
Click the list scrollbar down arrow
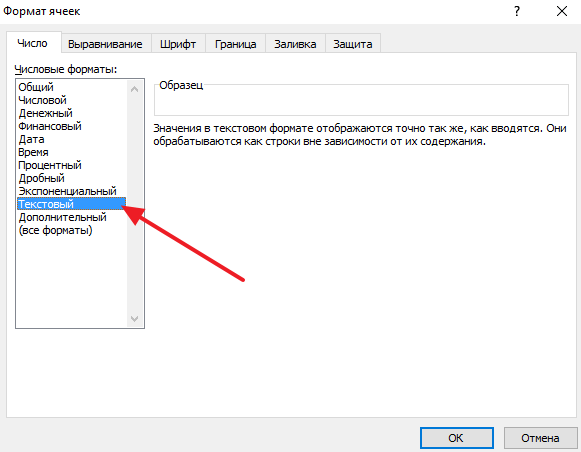click(135, 319)
